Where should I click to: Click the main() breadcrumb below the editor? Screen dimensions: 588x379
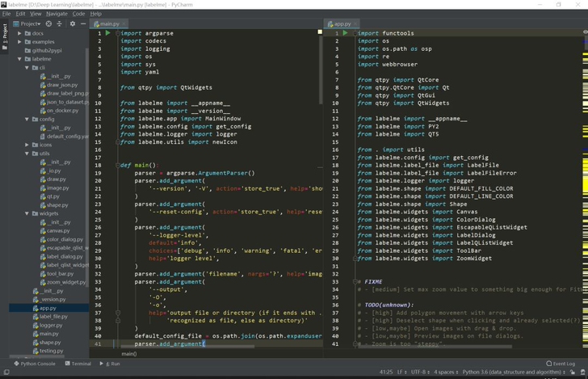[129, 353]
